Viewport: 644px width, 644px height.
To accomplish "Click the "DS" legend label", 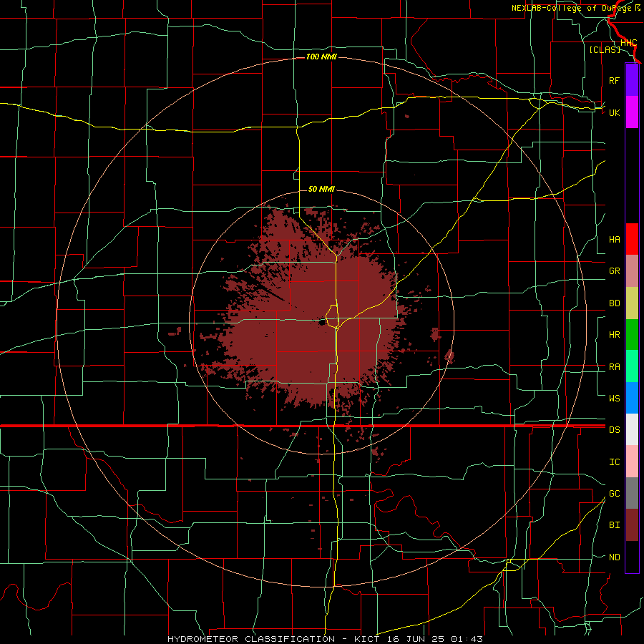I will coord(614,430).
